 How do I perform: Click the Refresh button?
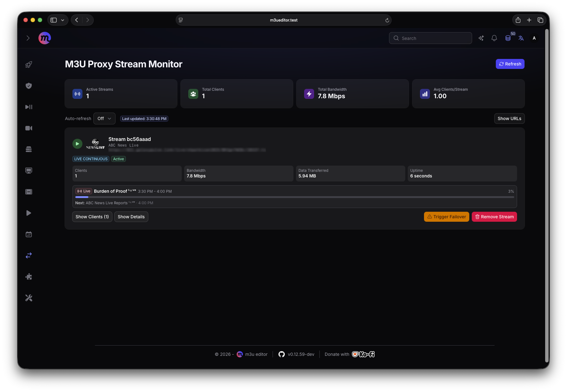click(510, 64)
